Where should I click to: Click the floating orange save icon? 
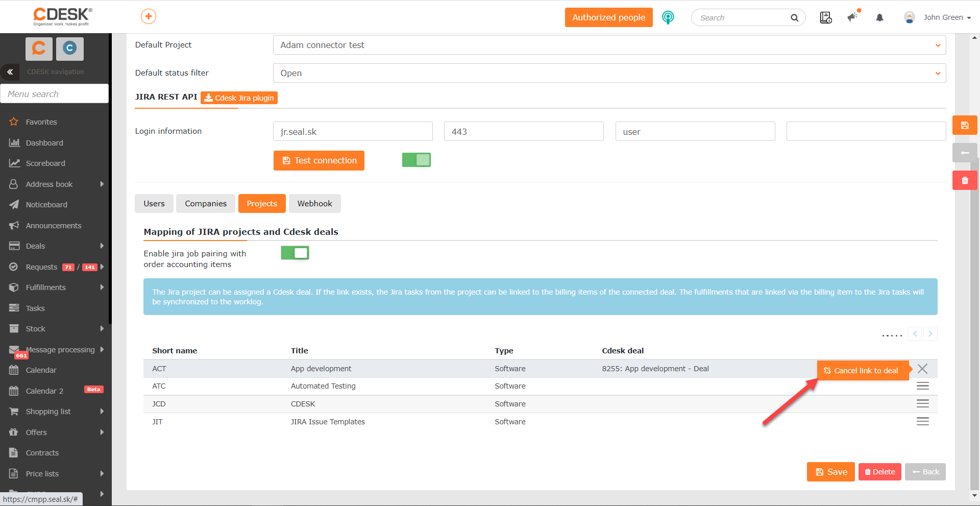pos(965,125)
